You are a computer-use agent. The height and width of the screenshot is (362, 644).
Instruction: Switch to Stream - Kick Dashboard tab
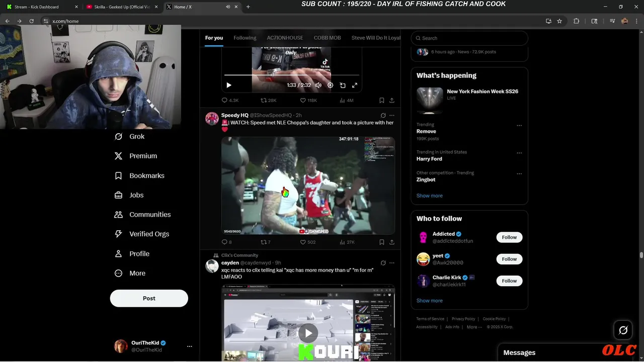click(x=42, y=7)
